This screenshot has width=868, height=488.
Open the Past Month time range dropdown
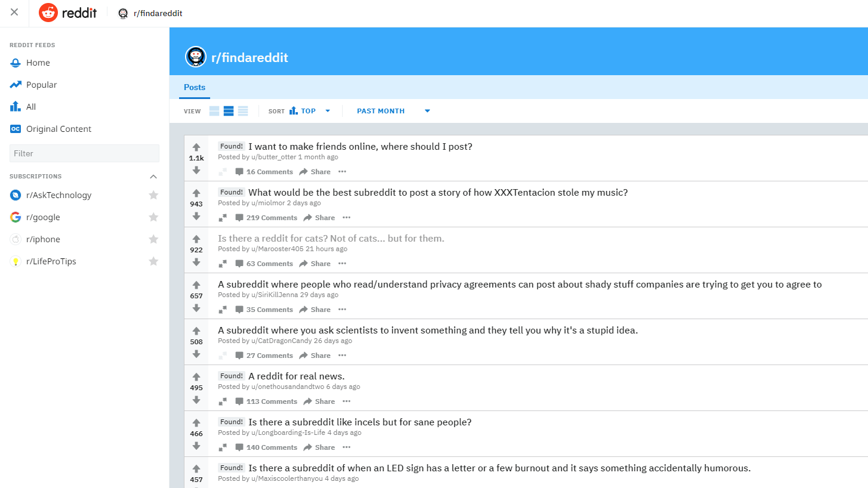tap(393, 111)
